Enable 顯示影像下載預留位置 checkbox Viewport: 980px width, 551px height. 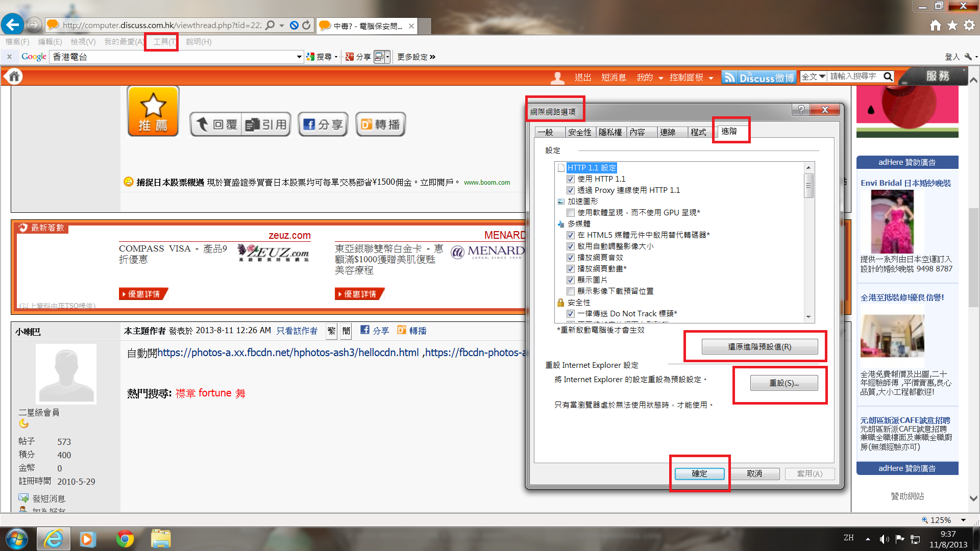[571, 291]
